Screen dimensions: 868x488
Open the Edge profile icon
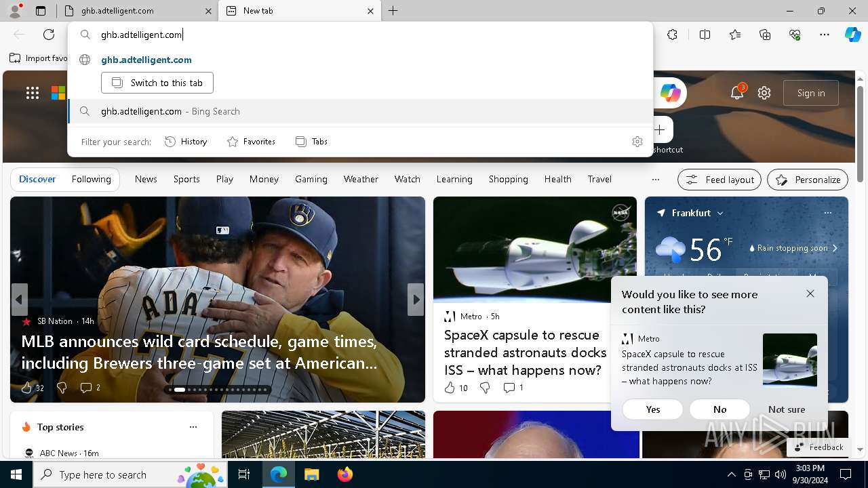pyautogui.click(x=15, y=11)
